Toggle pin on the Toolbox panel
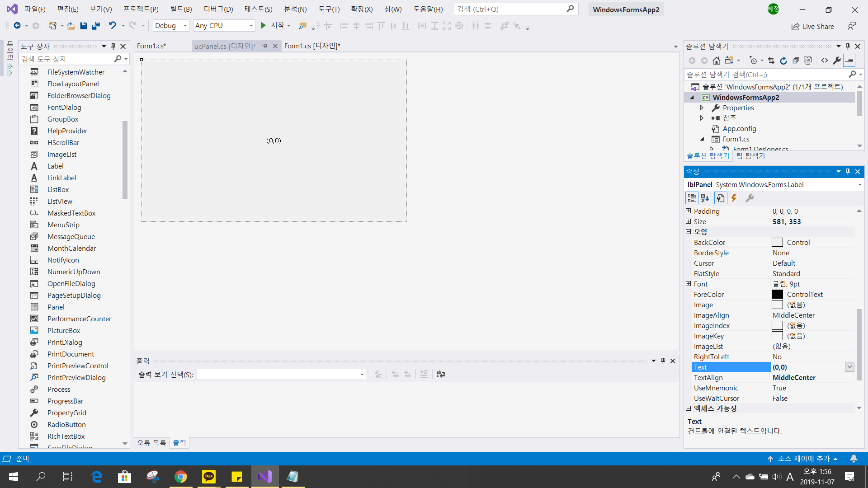Viewport: 868px width, 488px height. click(x=113, y=46)
